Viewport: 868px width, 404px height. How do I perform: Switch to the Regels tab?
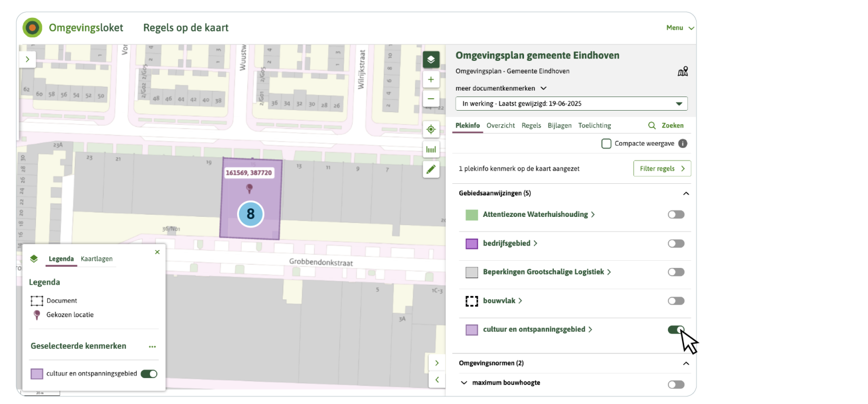coord(531,125)
